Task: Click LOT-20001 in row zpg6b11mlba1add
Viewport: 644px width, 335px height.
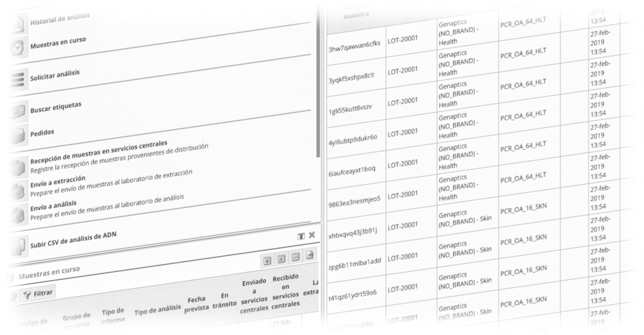Action: tap(402, 257)
